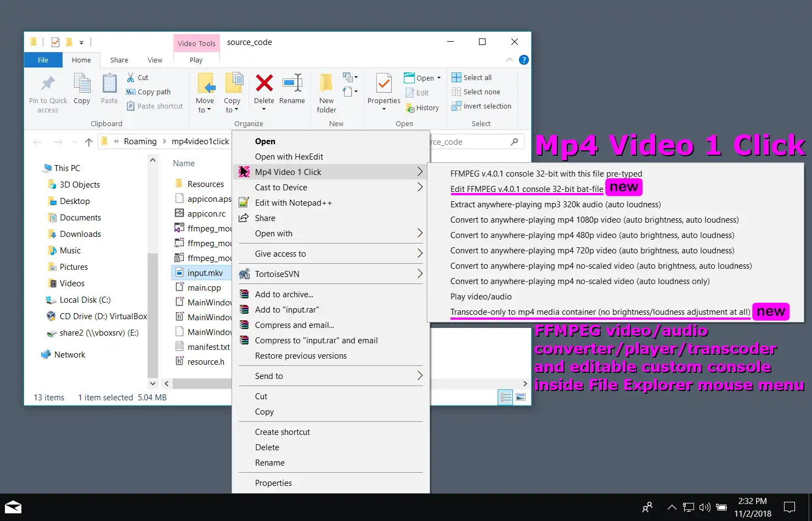
Task: Click the taskbar network icon
Action: [x=689, y=507]
